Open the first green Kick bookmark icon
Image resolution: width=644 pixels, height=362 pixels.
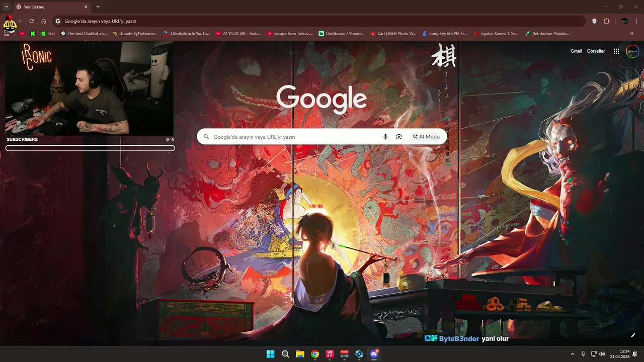(33, 34)
